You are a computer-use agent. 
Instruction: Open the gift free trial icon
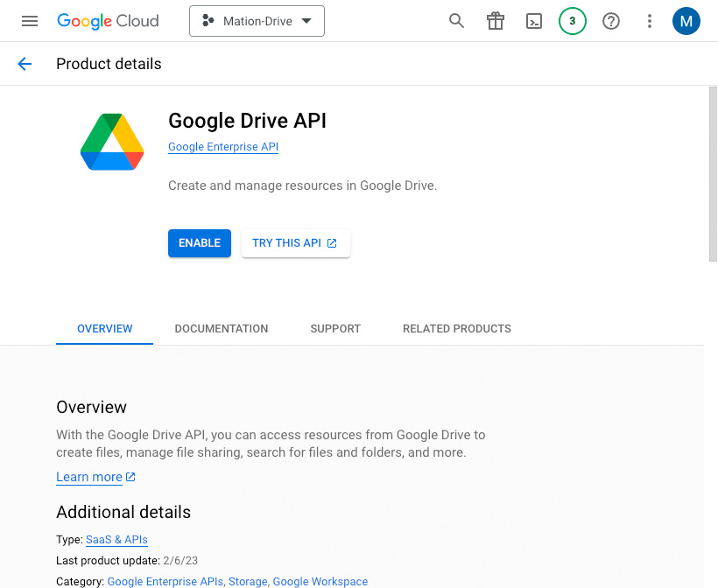point(496,21)
